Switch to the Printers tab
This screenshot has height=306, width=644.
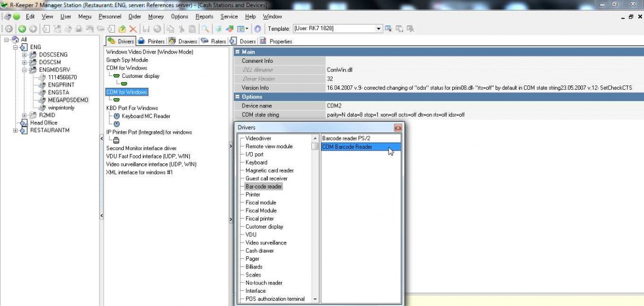(x=151, y=41)
